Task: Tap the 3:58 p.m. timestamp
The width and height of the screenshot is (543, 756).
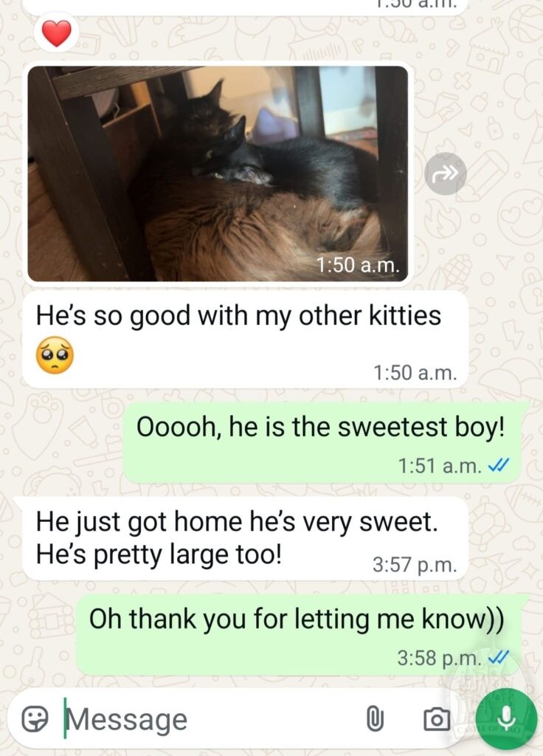Action: (x=440, y=658)
